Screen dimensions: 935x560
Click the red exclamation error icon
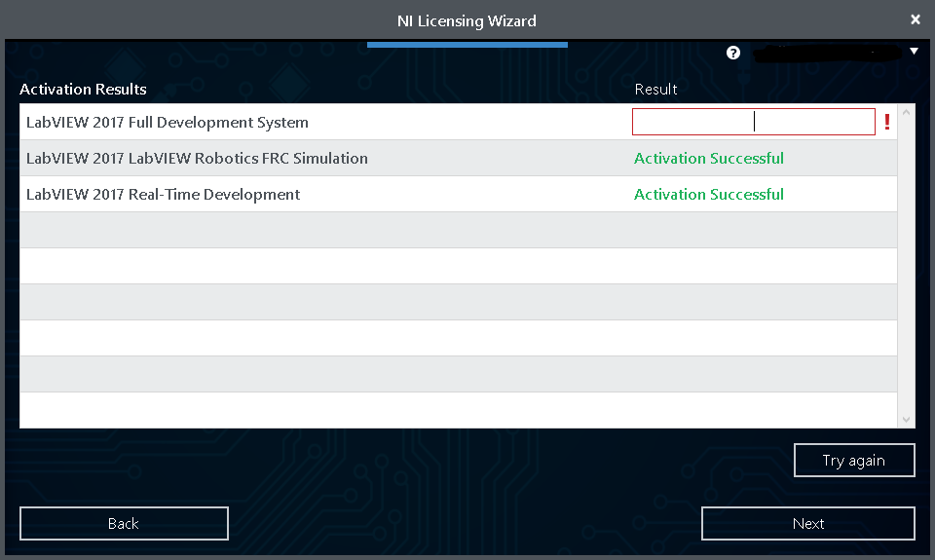pos(887,123)
